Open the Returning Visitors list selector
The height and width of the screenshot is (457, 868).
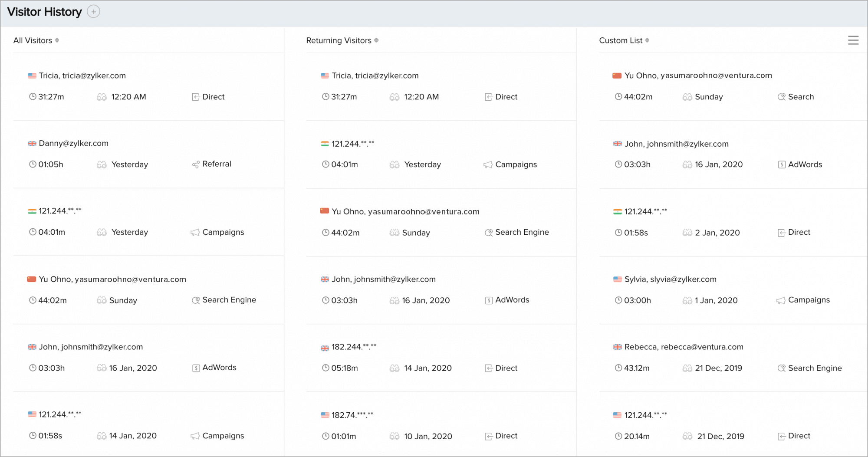(x=342, y=40)
